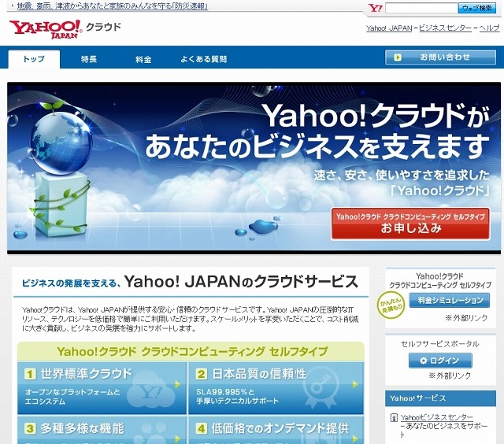The image size is (504, 444).
Task: Click the number 3 badge icon
Action: pos(30,428)
